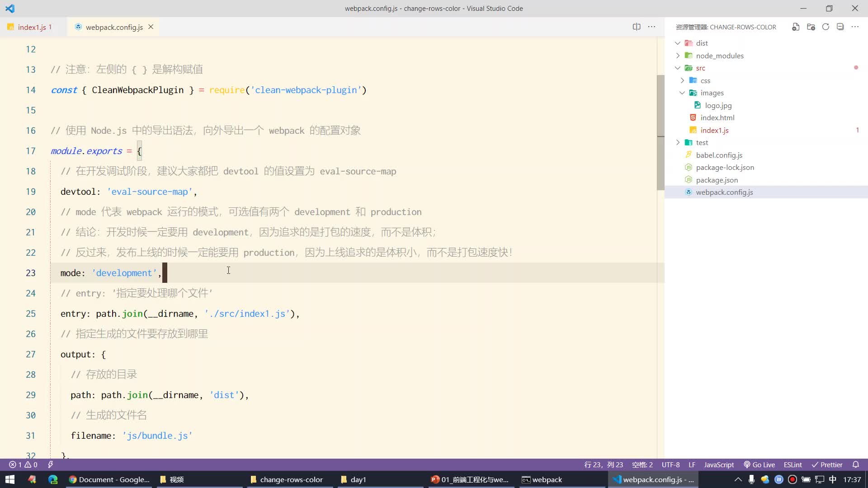Open babel.config.js file
Image resolution: width=868 pixels, height=488 pixels.
tap(719, 155)
